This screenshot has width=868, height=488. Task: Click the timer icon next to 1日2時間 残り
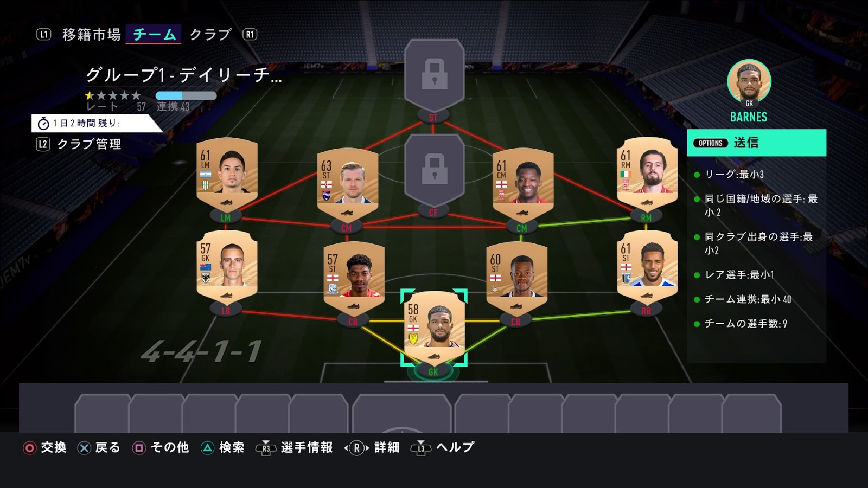43,124
